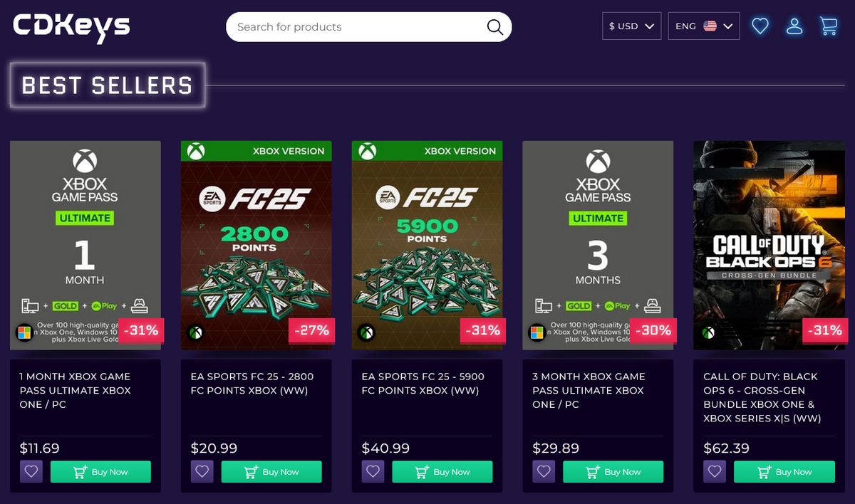
Task: Open the EA Sports FC 25 5900 Points product page
Action: (427, 246)
